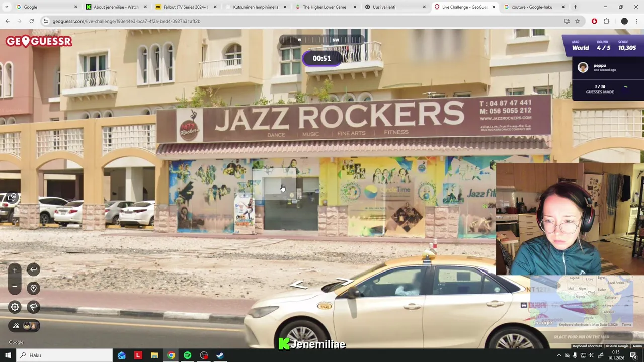Expand hidden system tray icons

tap(558, 355)
